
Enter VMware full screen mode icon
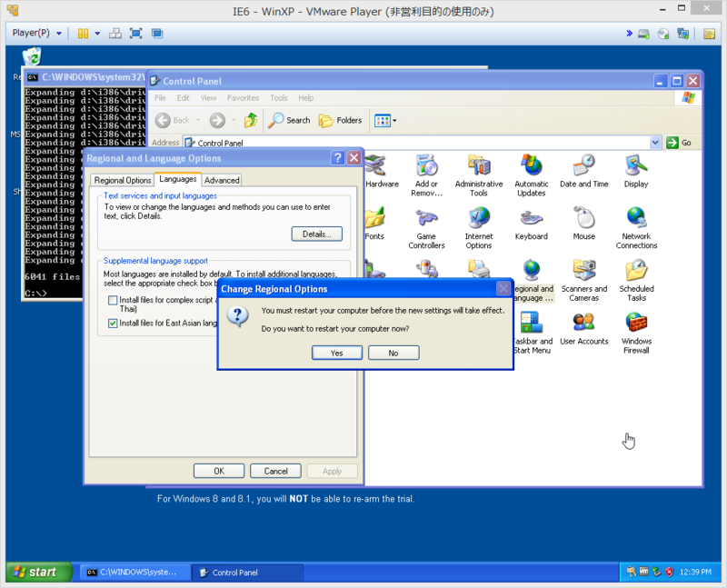click(x=135, y=34)
